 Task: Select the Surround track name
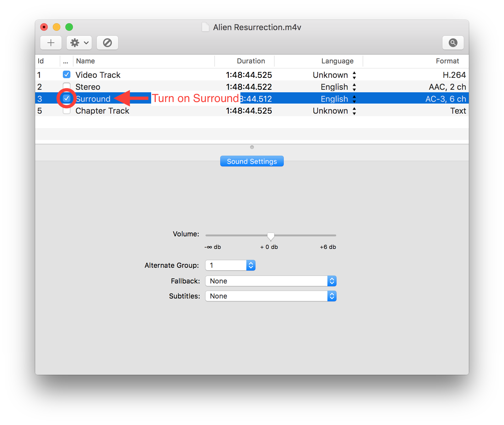(x=93, y=99)
